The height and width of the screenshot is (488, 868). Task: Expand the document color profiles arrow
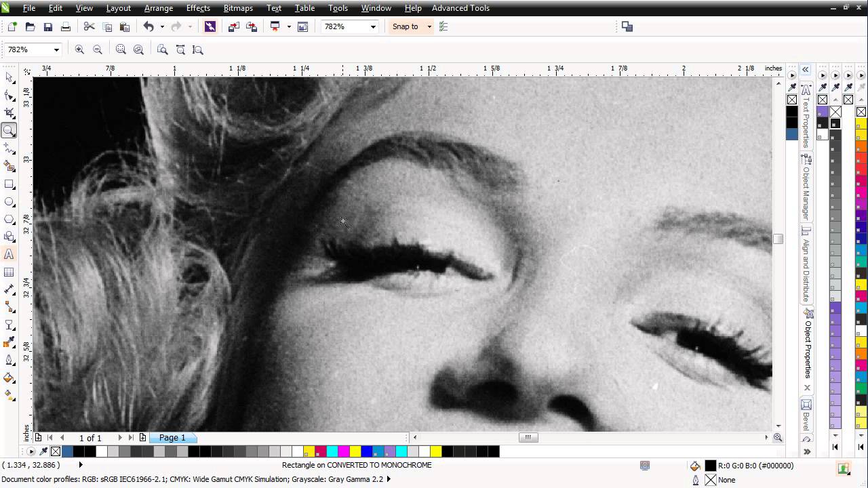[x=389, y=479]
